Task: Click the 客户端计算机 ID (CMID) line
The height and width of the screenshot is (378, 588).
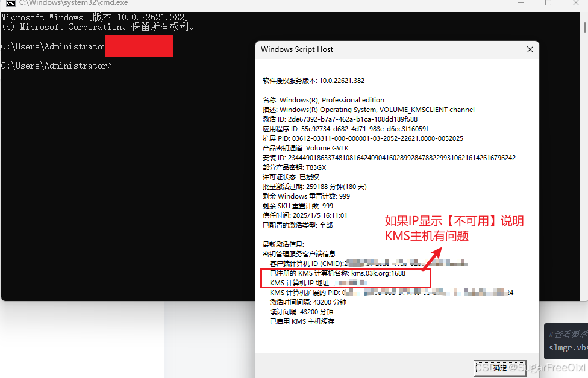Action: click(x=369, y=264)
